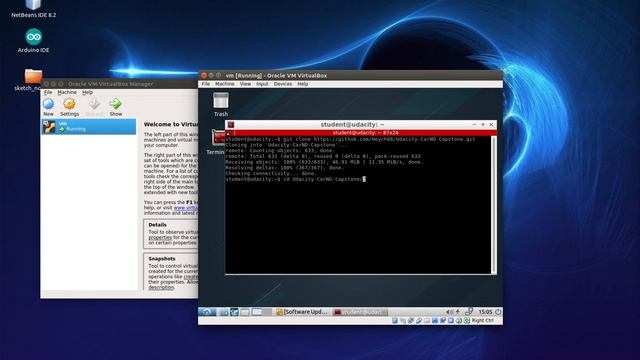Click the terminal prompt line with cd command
Image resolution: width=640 pixels, height=360 pixels.
295,179
